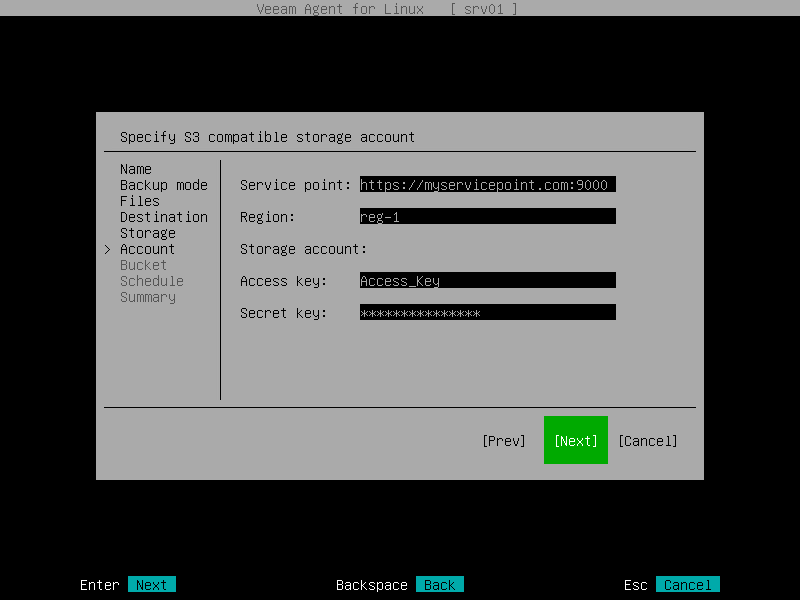Select the Account wizard step
Viewport: 800px width, 600px height.
coord(147,249)
